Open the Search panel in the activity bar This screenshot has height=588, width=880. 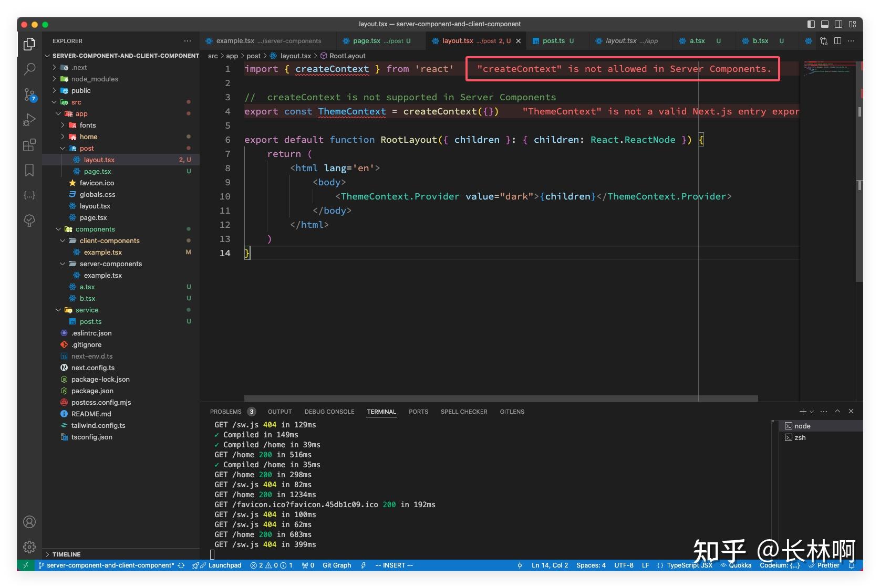point(29,69)
